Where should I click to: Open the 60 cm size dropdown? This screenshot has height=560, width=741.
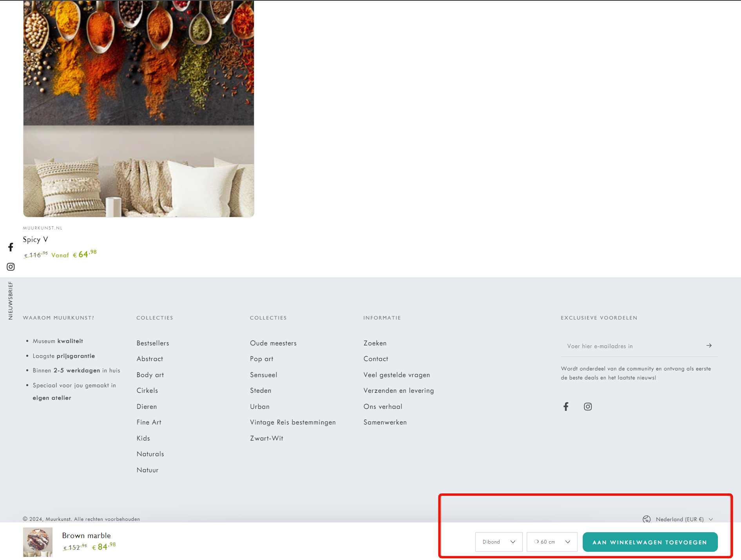(552, 542)
